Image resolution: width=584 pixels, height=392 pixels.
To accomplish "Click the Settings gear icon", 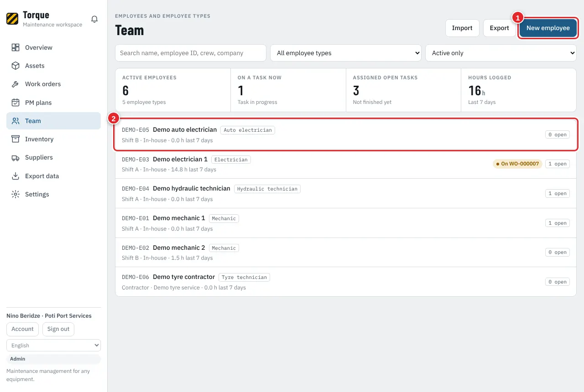I will (x=16, y=194).
